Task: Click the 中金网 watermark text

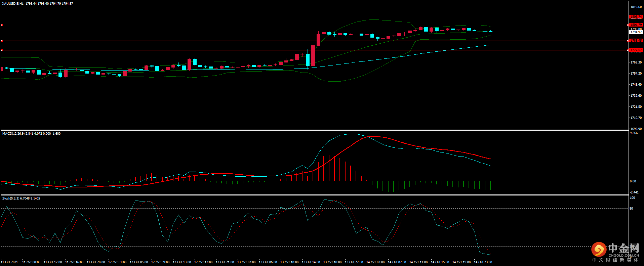Action: coord(623,248)
